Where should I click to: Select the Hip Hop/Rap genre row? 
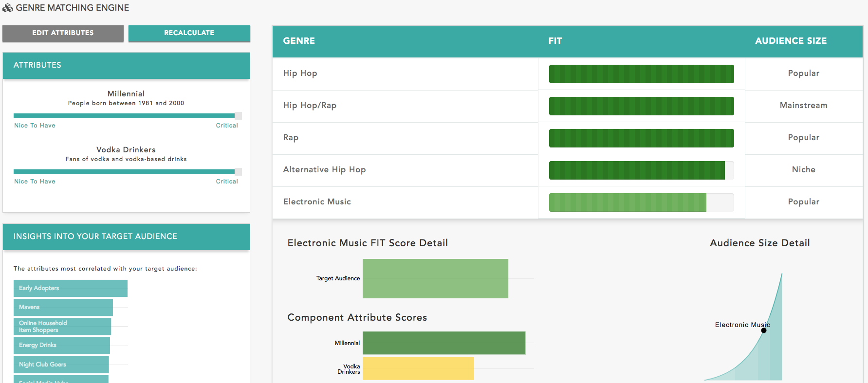point(568,106)
